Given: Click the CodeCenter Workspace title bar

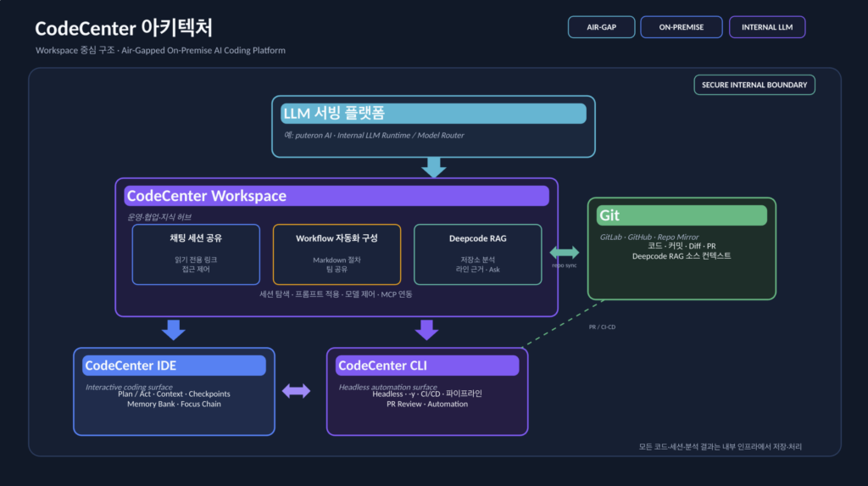Looking at the screenshot, I should pos(337,196).
